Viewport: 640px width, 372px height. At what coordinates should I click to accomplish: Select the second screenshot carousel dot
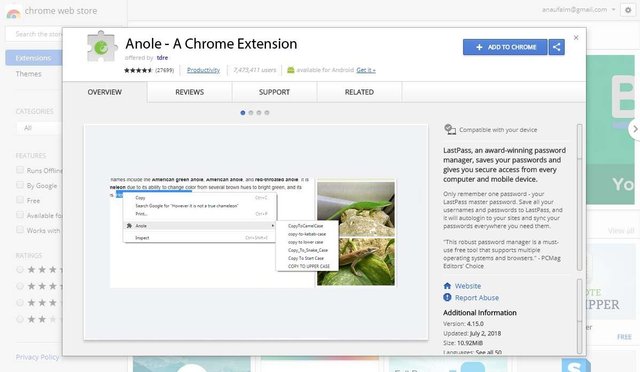tap(251, 113)
